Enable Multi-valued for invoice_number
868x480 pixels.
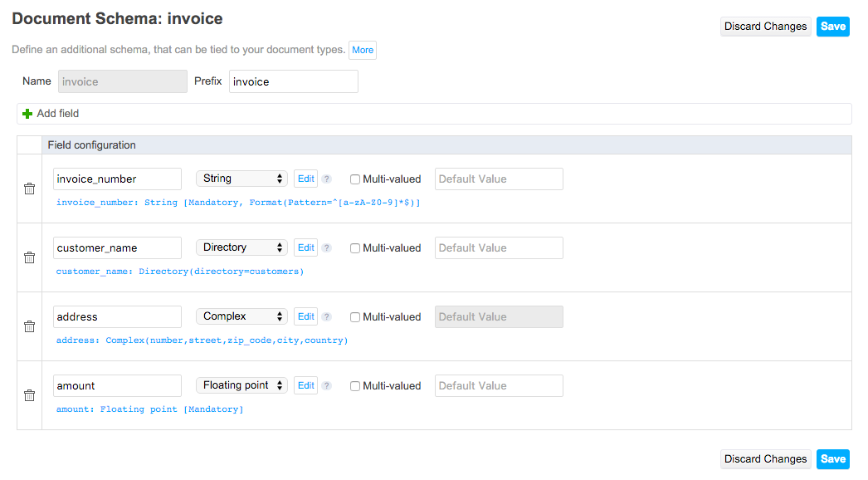(x=355, y=179)
